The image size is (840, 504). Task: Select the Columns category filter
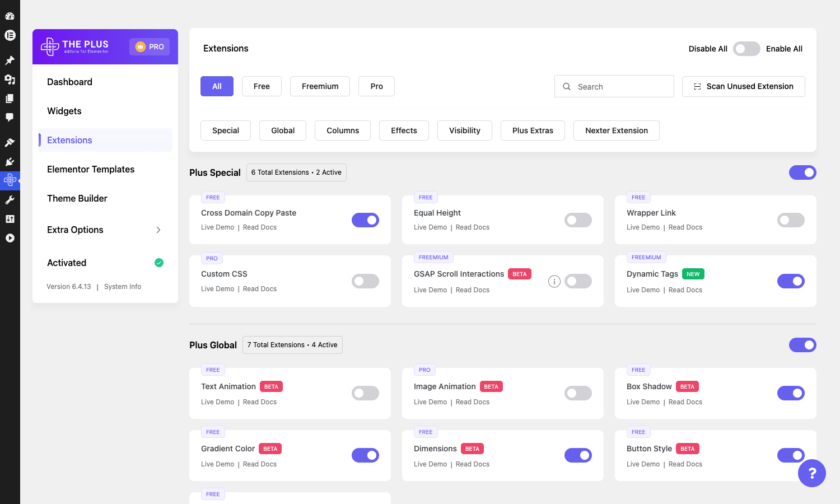click(x=343, y=130)
